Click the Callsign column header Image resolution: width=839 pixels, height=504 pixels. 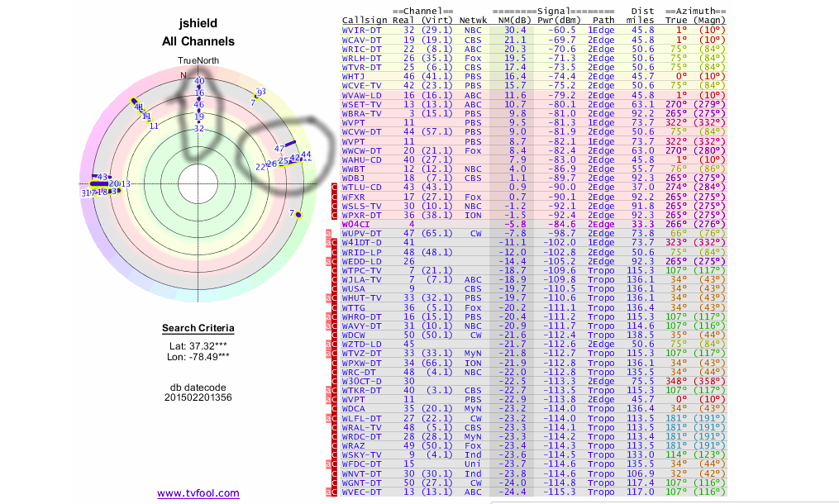coord(365,20)
